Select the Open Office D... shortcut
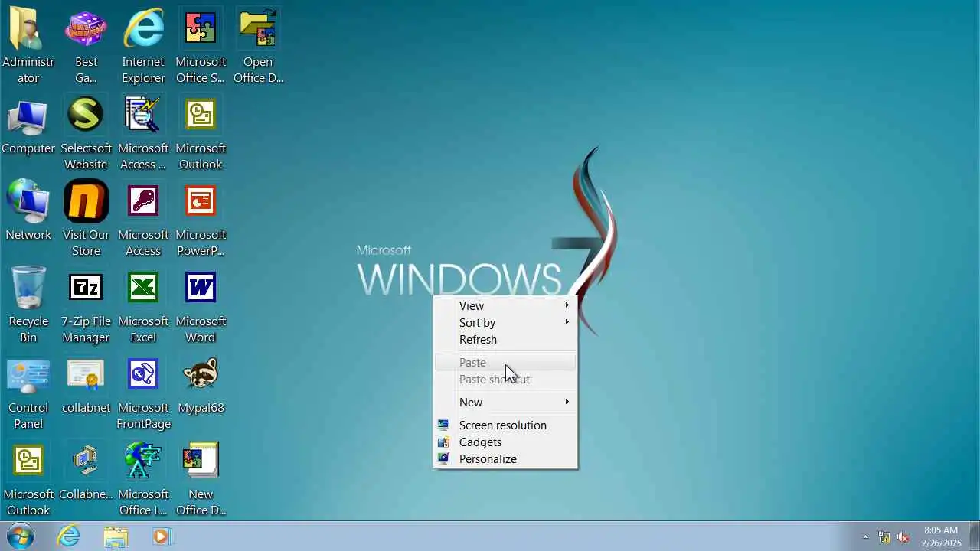Viewport: 980px width, 551px height. click(258, 46)
